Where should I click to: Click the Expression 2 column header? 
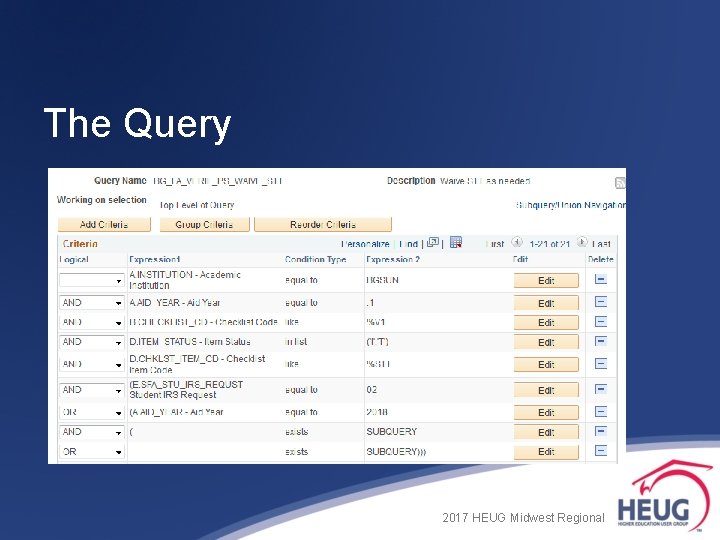(393, 259)
